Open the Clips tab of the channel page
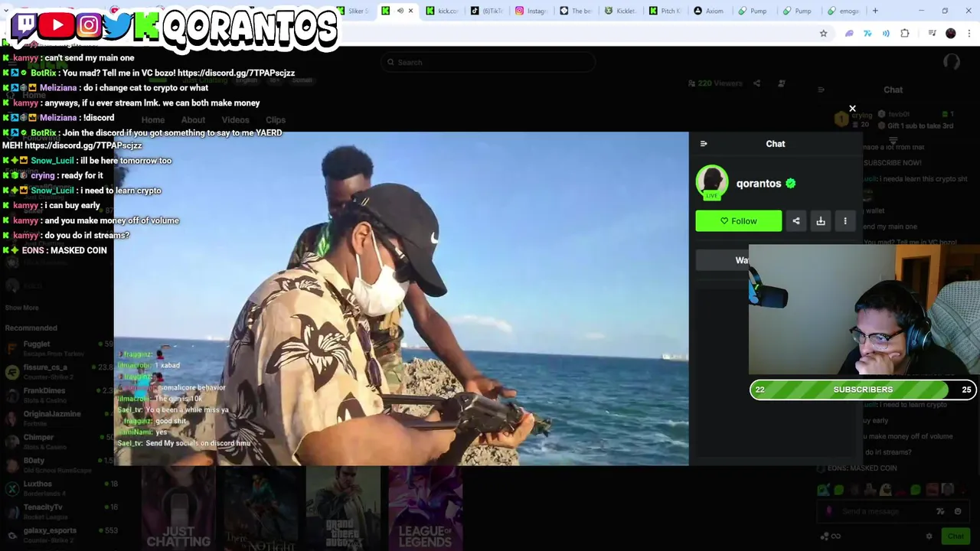The height and width of the screenshot is (551, 980). [x=276, y=120]
